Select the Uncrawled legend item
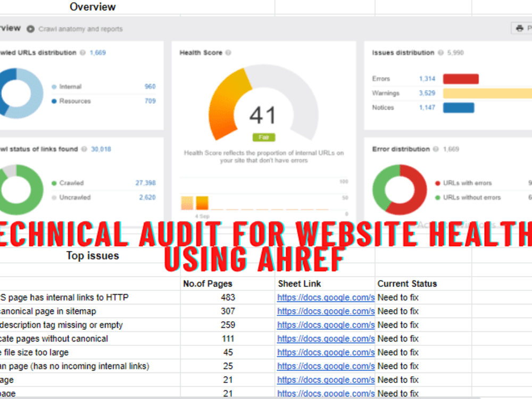532x399 pixels. (x=71, y=197)
